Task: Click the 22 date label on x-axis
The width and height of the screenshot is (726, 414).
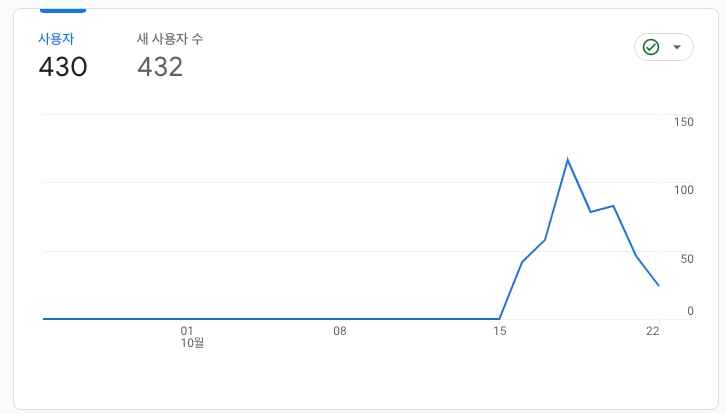Action: click(653, 331)
